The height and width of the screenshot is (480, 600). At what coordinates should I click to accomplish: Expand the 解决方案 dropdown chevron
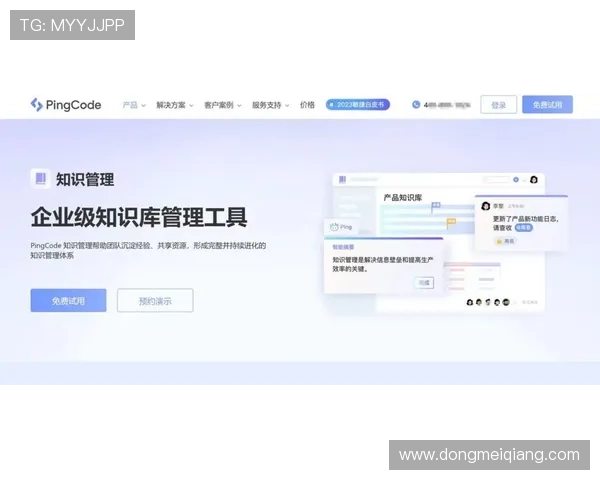191,106
